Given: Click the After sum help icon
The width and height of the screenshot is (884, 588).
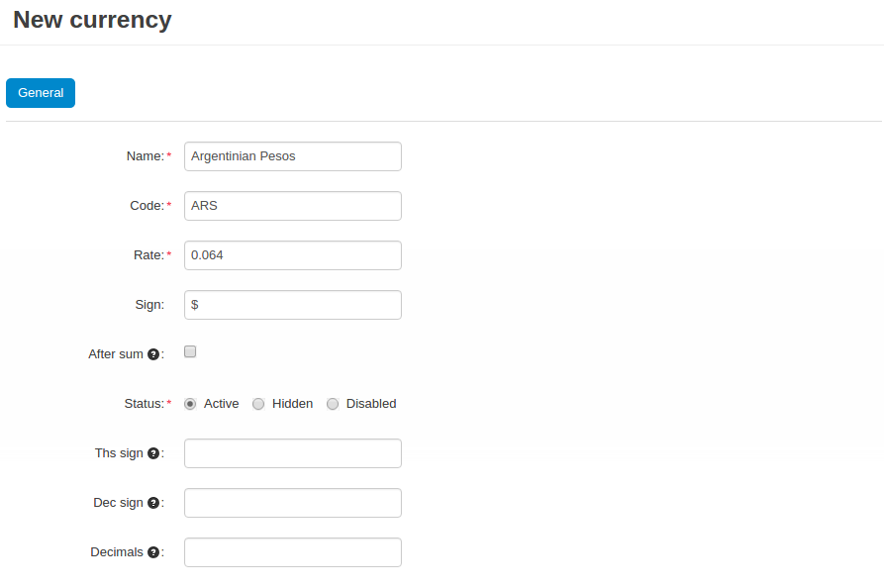Looking at the screenshot, I should click(x=153, y=354).
